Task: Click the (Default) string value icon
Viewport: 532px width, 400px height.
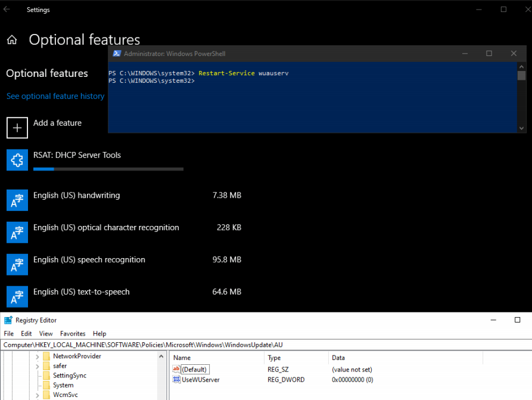Action: pos(176,369)
